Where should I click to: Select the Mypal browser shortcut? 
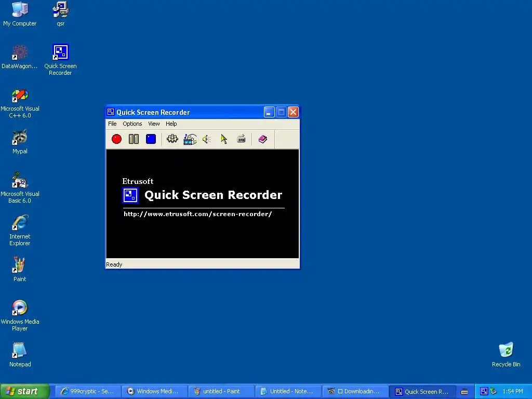(x=20, y=142)
